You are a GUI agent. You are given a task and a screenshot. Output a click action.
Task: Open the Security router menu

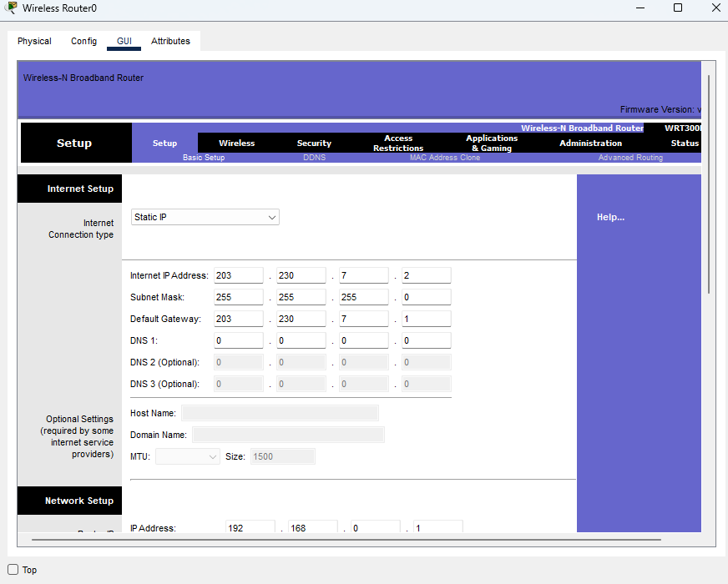pyautogui.click(x=314, y=143)
